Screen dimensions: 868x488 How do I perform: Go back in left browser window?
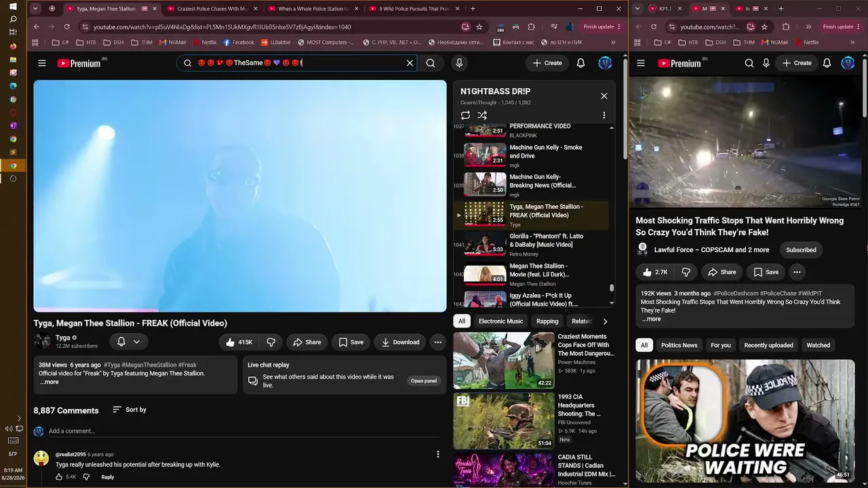[x=37, y=26]
